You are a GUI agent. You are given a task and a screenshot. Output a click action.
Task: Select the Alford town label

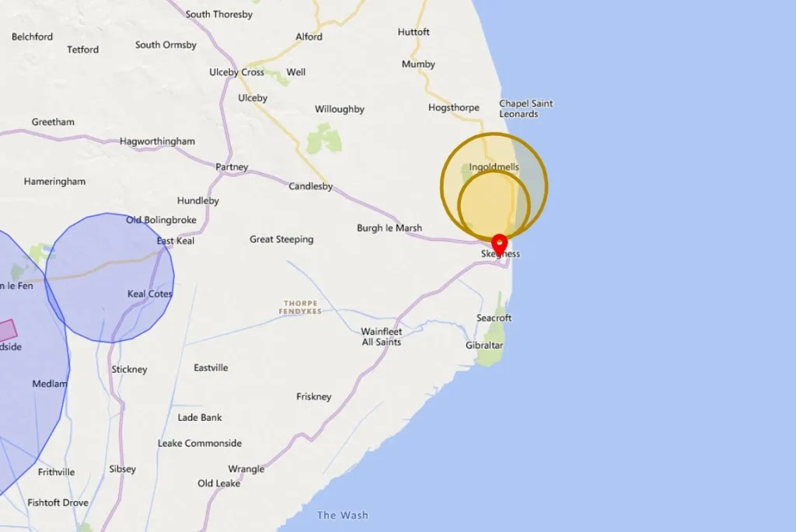[x=309, y=37]
